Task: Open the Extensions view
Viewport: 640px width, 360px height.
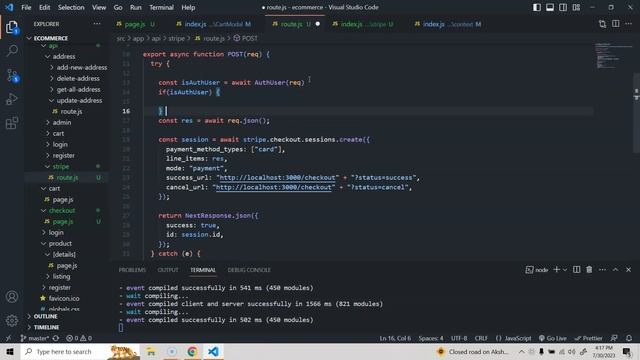Action: pos(12,123)
